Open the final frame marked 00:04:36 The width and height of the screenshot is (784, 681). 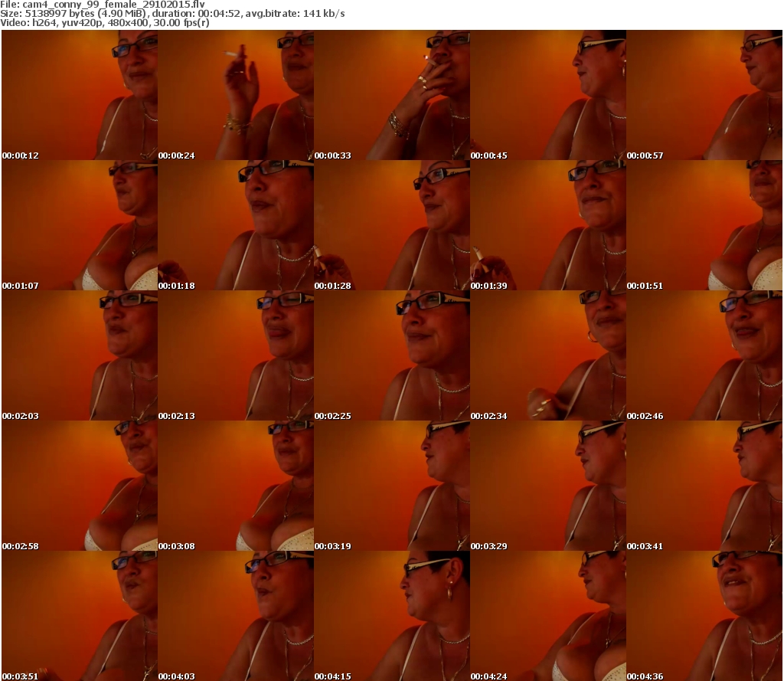(x=704, y=616)
